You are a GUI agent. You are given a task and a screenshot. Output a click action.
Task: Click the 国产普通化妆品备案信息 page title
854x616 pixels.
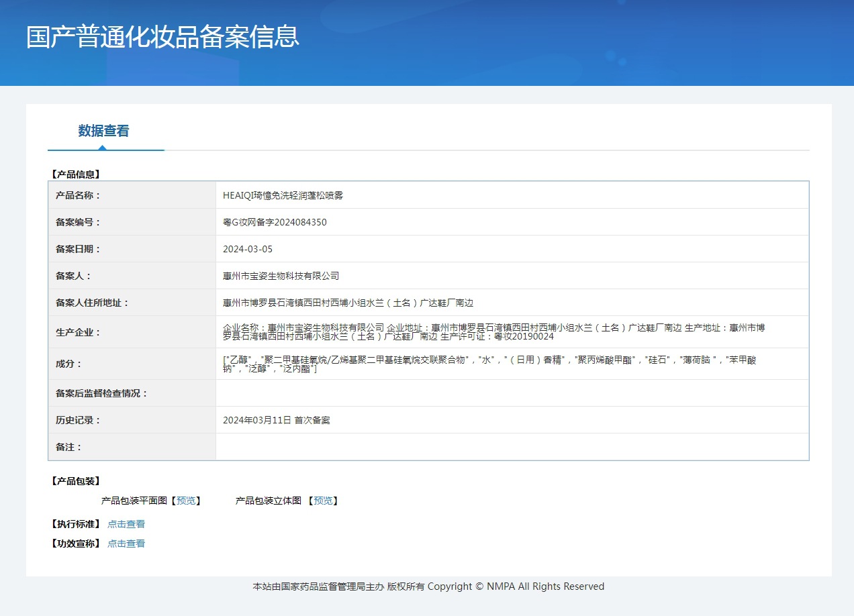162,37
